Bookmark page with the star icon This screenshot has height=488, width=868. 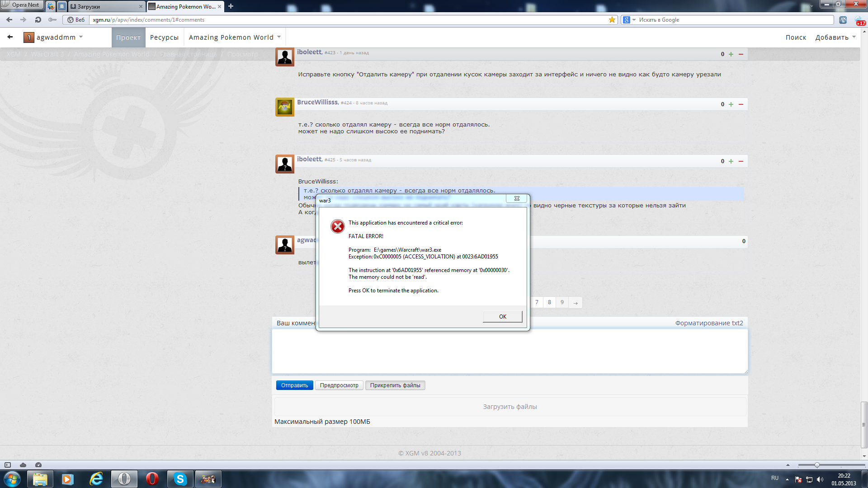612,19
